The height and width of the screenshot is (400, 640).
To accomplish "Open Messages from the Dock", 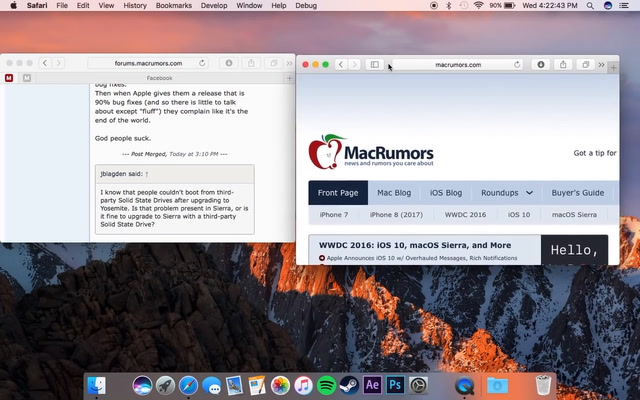I will tap(211, 385).
